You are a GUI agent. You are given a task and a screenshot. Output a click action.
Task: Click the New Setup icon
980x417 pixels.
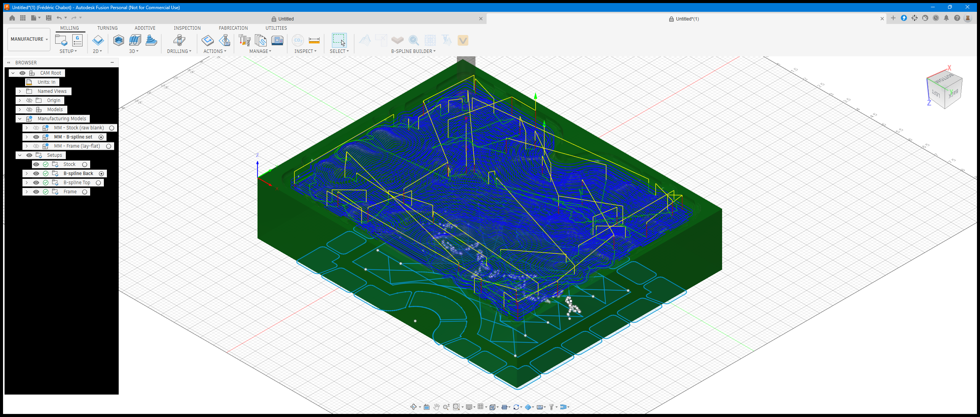(61, 40)
